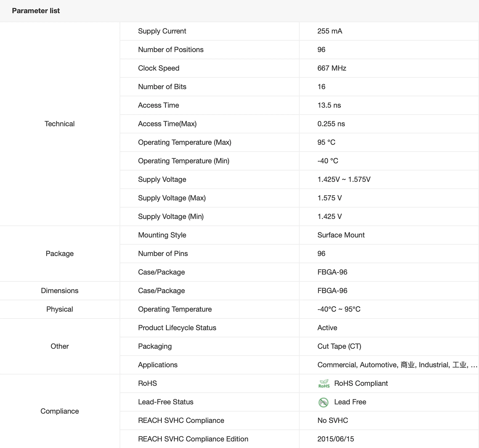Click the 667 MHz clock speed value
The width and height of the screenshot is (479, 448).
coord(332,68)
